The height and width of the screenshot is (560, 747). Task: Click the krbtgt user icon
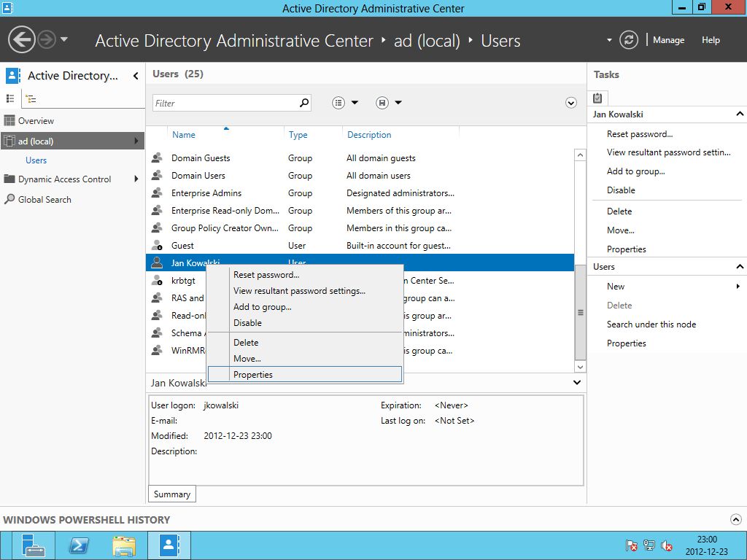pos(157,281)
